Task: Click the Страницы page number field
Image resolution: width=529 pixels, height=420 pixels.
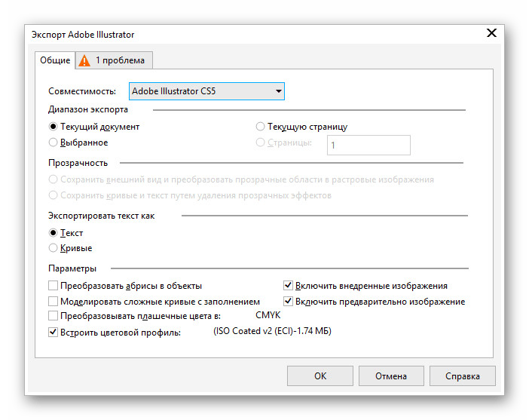Action: pos(368,146)
